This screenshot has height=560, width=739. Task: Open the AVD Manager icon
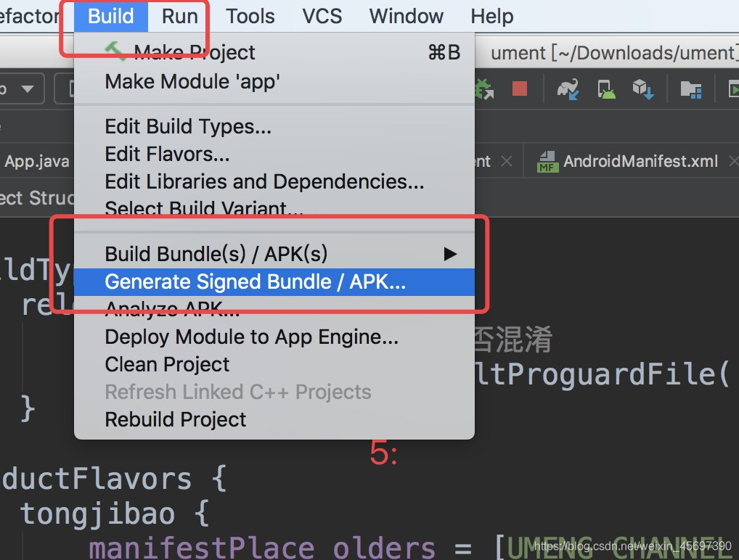tap(606, 89)
